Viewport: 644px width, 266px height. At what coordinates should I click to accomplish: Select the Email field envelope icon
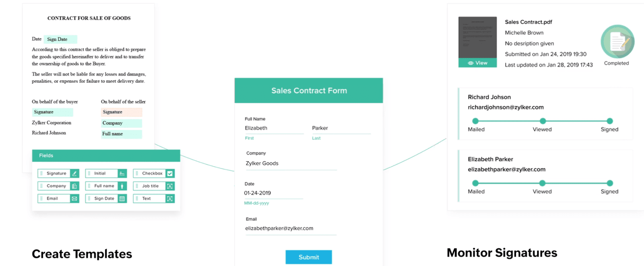[74, 198]
